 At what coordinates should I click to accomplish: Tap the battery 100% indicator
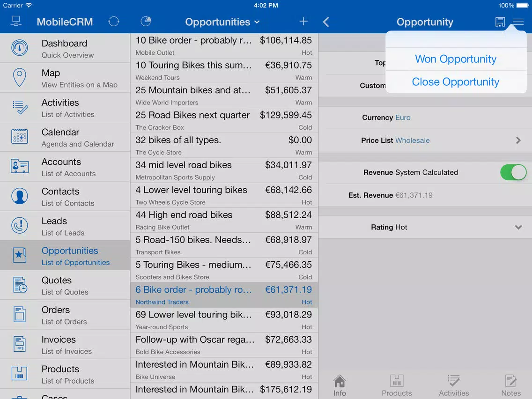tap(514, 6)
